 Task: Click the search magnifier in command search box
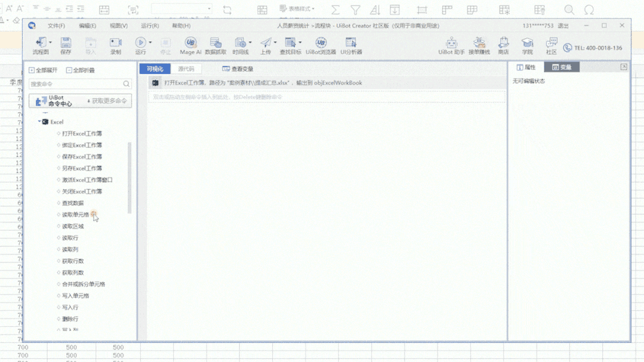click(x=126, y=83)
